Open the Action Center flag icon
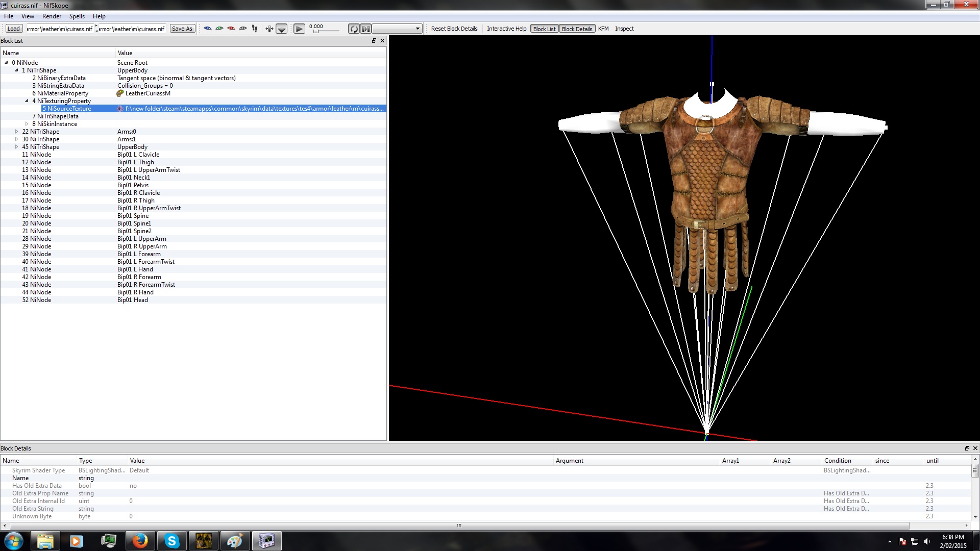This screenshot has height=551, width=980. pos(902,541)
